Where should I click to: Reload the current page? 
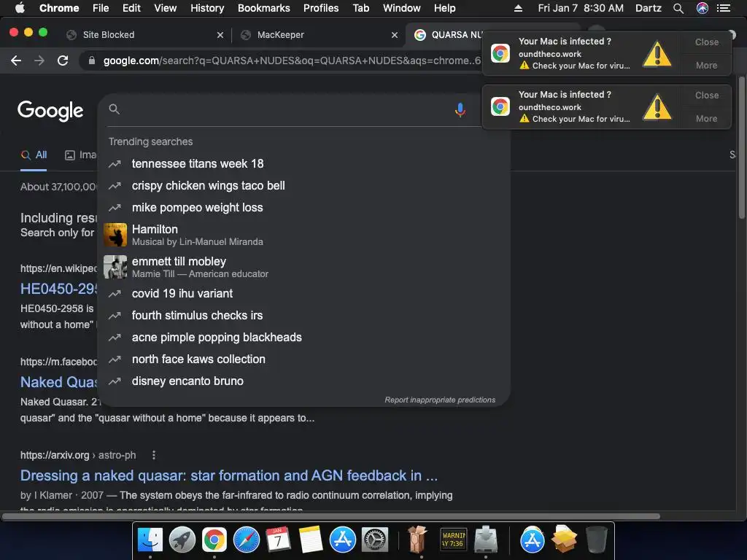pos(63,61)
